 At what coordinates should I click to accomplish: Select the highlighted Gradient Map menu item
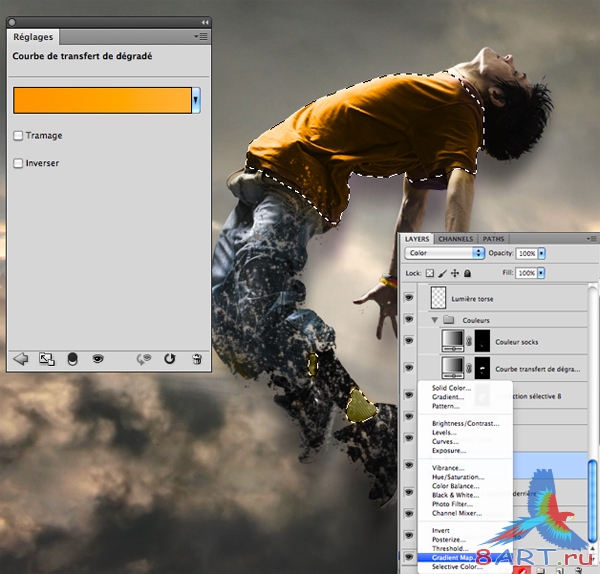(465, 558)
